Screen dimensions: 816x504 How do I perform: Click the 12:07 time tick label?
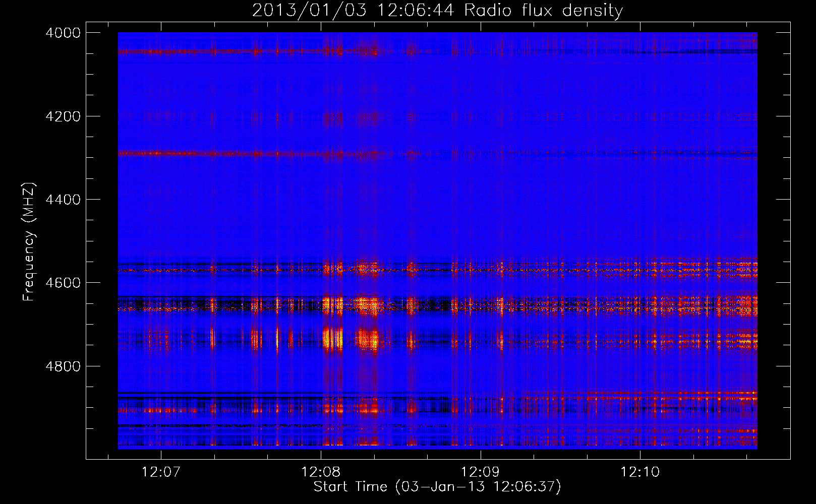pyautogui.click(x=161, y=472)
